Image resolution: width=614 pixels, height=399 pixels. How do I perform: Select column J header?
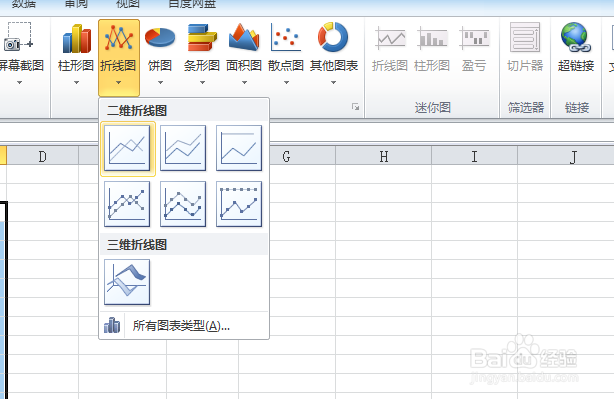tap(566, 157)
